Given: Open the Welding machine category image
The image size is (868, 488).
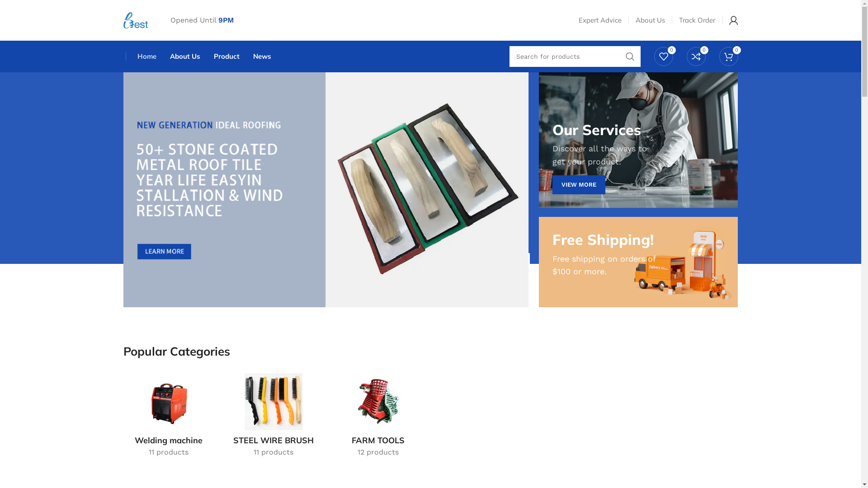Looking at the screenshot, I should click(x=169, y=402).
